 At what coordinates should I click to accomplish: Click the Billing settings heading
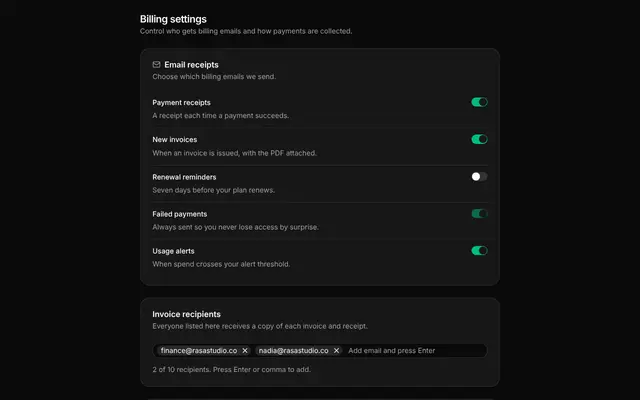point(173,19)
